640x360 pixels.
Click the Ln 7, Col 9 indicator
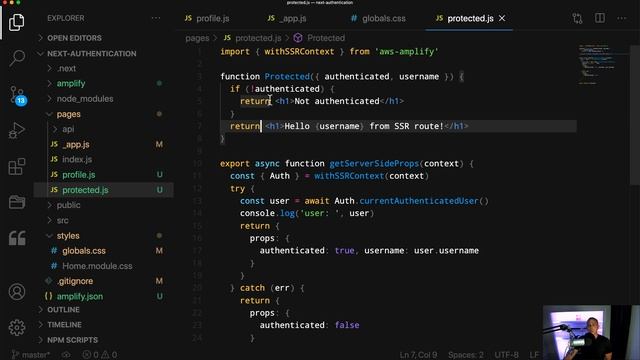pyautogui.click(x=418, y=355)
